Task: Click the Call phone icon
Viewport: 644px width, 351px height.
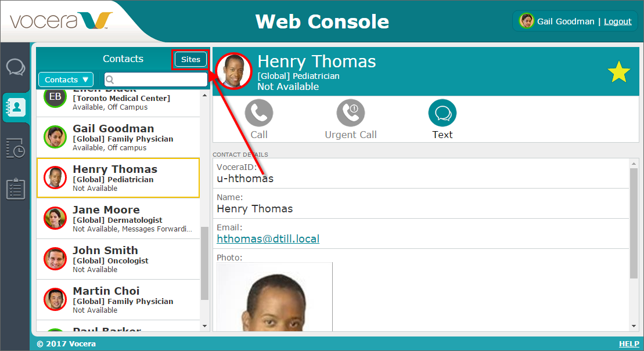Action: point(259,113)
